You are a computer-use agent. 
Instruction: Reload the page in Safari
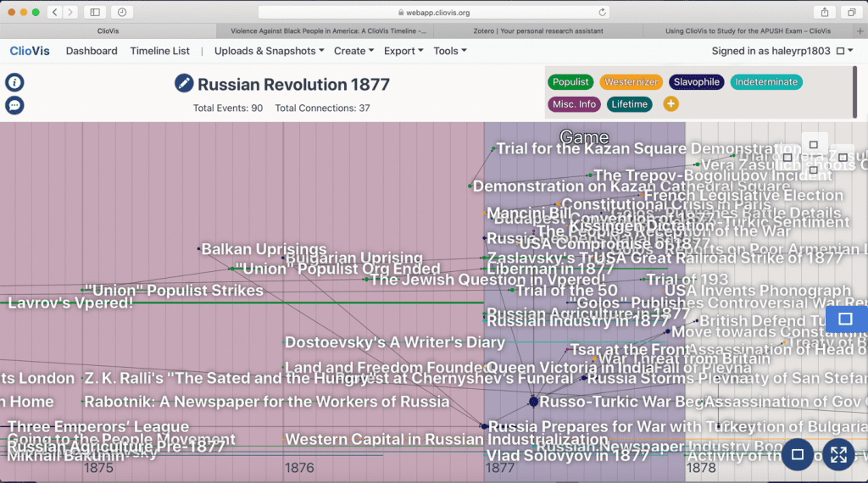tap(603, 12)
